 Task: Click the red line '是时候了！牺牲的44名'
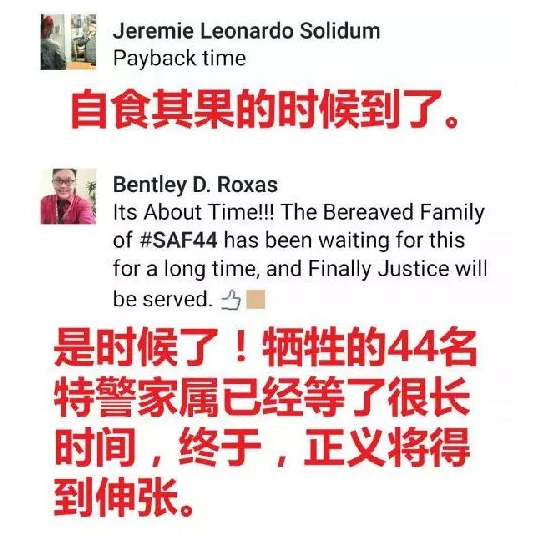coord(266,347)
